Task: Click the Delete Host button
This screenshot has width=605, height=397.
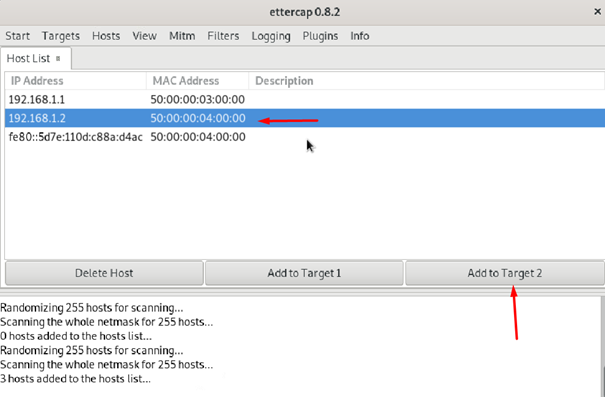Action: coord(104,273)
